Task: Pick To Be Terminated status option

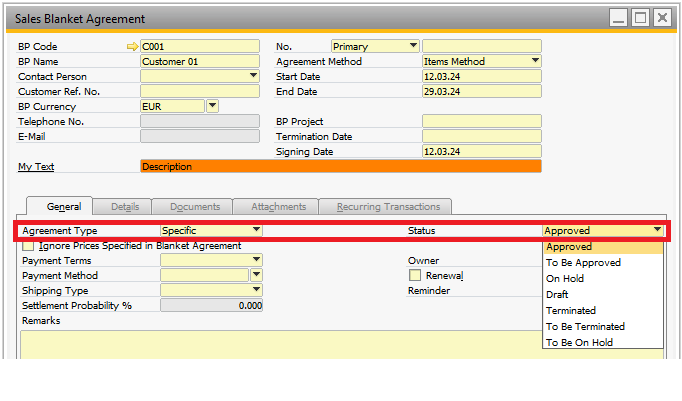Action: tap(585, 327)
